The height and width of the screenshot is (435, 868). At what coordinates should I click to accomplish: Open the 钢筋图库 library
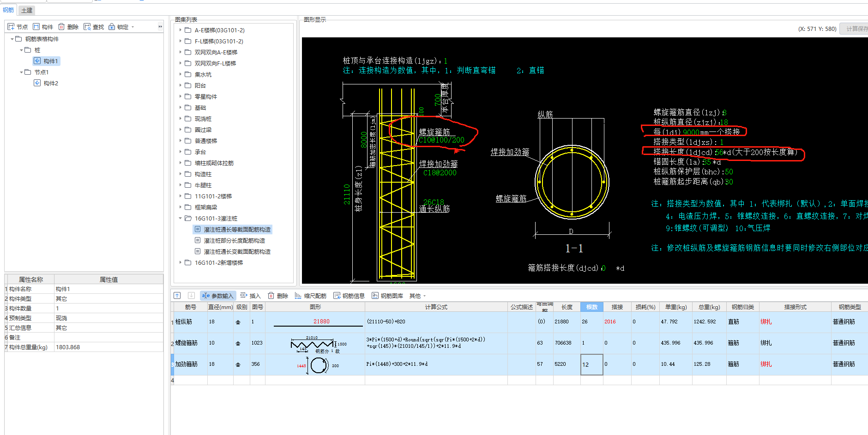click(387, 296)
